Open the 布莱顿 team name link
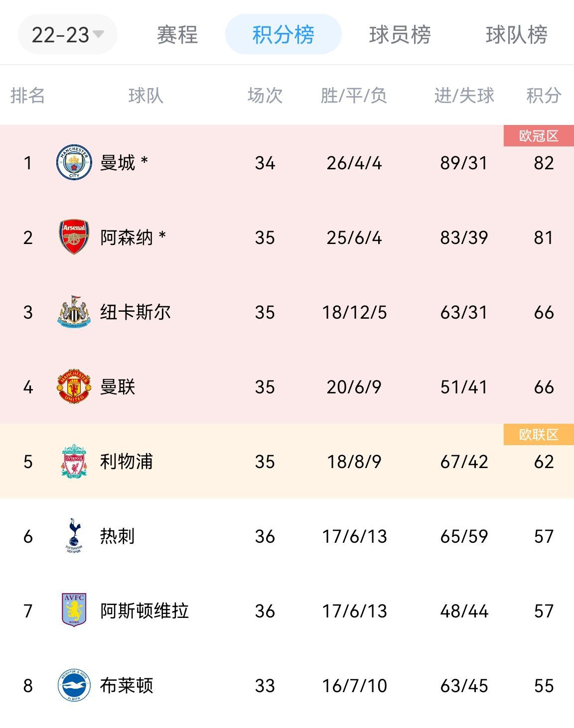Image resolution: width=574 pixels, height=728 pixels. pos(127,686)
